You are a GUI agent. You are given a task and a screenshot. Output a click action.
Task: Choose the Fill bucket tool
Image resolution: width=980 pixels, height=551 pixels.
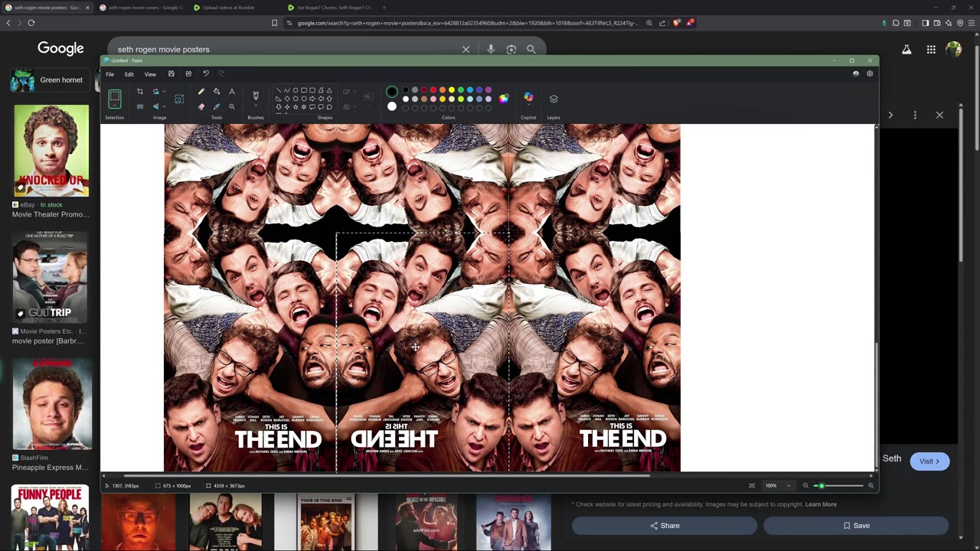coord(217,92)
